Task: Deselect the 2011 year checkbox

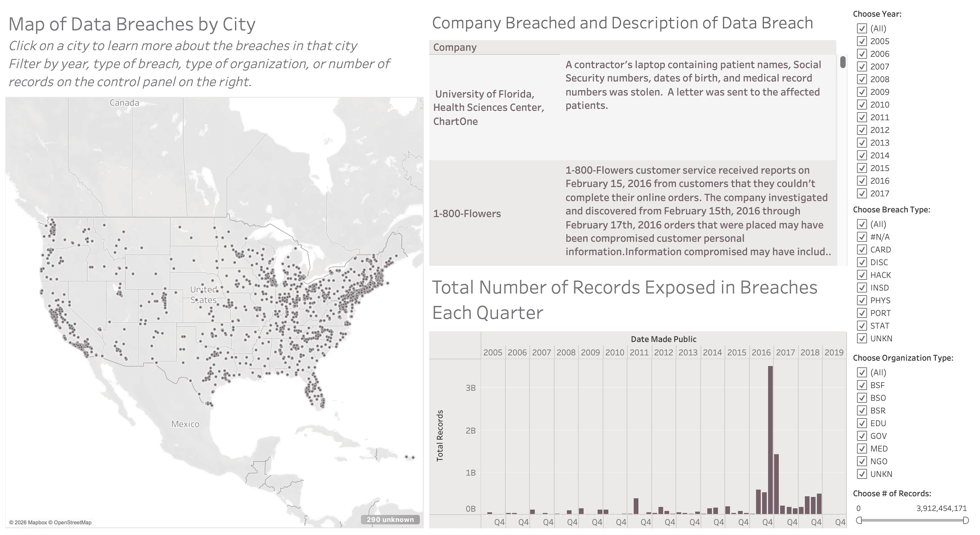Action: [862, 117]
